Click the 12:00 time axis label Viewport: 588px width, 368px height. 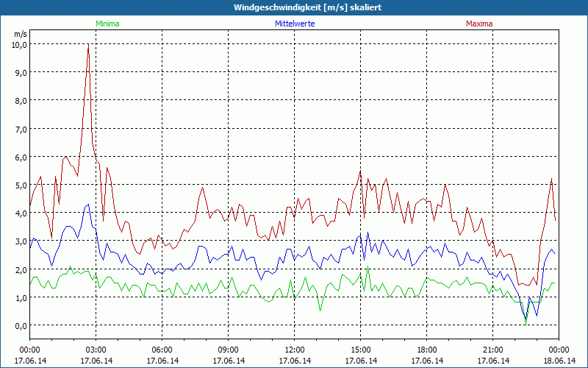click(295, 350)
